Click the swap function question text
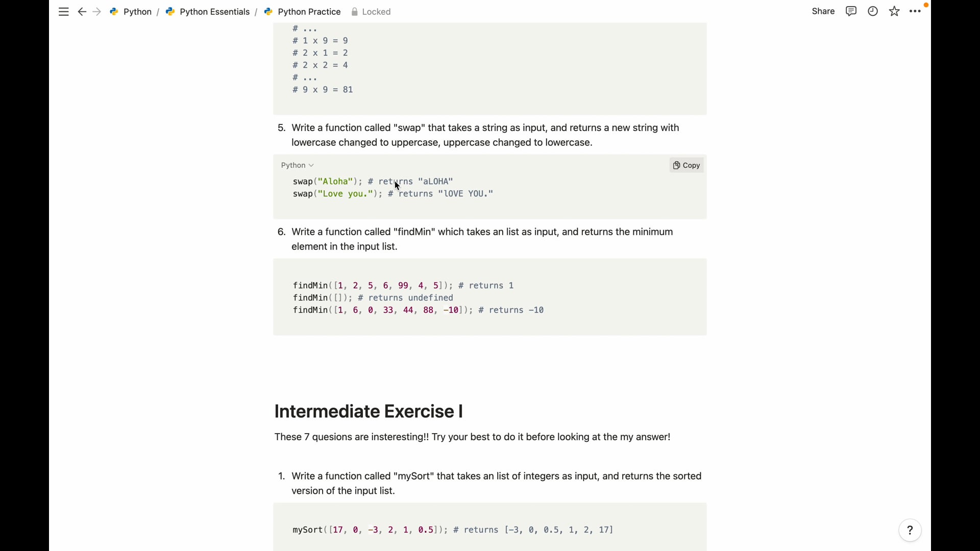The height and width of the screenshot is (551, 980). (x=485, y=135)
